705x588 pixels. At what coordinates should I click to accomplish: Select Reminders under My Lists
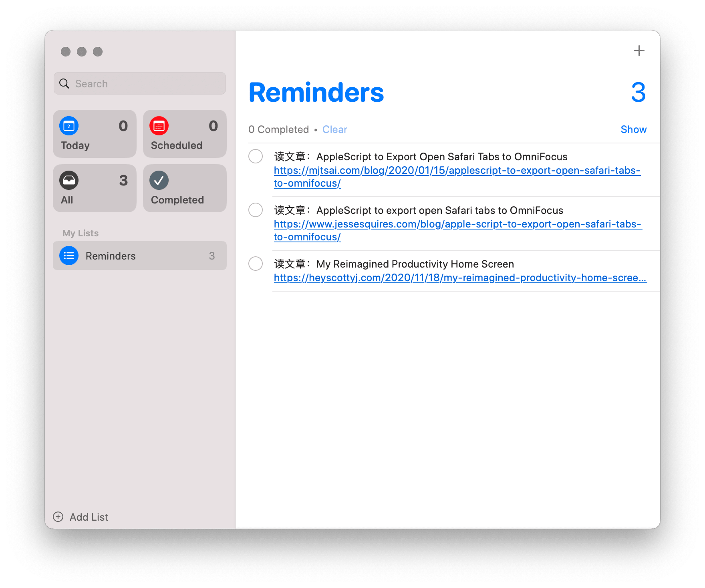[140, 256]
